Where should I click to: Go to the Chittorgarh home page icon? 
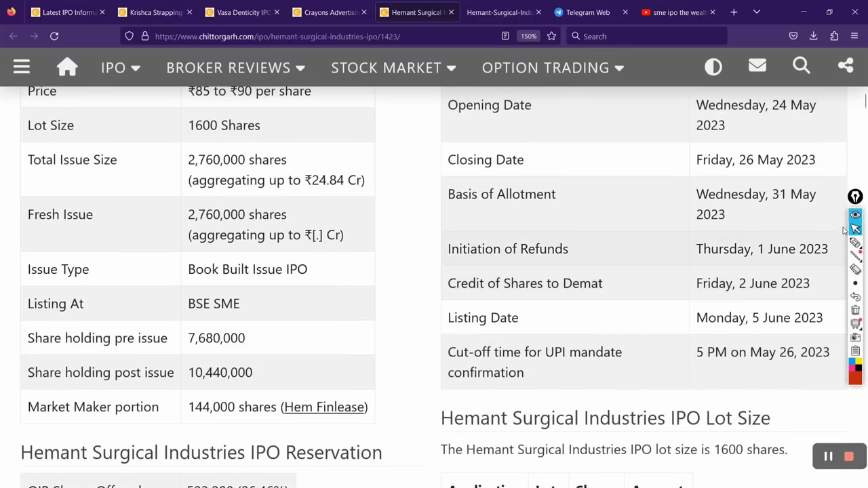tap(67, 66)
